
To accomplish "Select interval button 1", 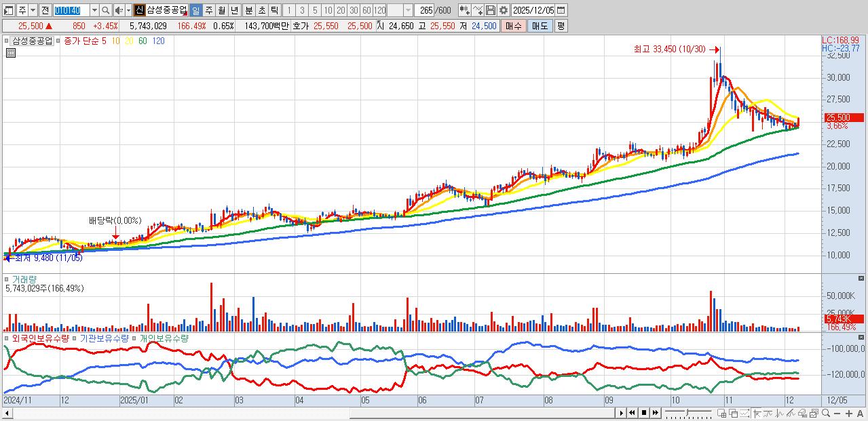I will click(288, 10).
